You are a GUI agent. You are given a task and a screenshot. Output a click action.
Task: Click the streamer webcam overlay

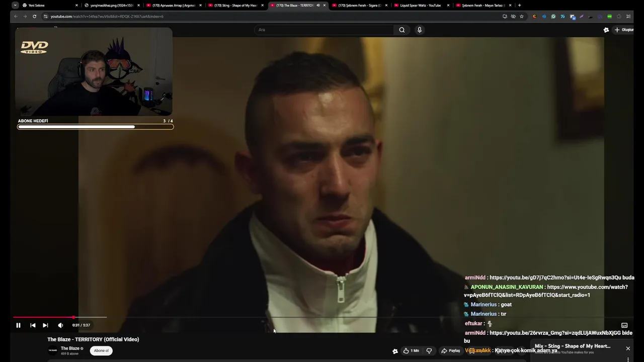coord(94,72)
